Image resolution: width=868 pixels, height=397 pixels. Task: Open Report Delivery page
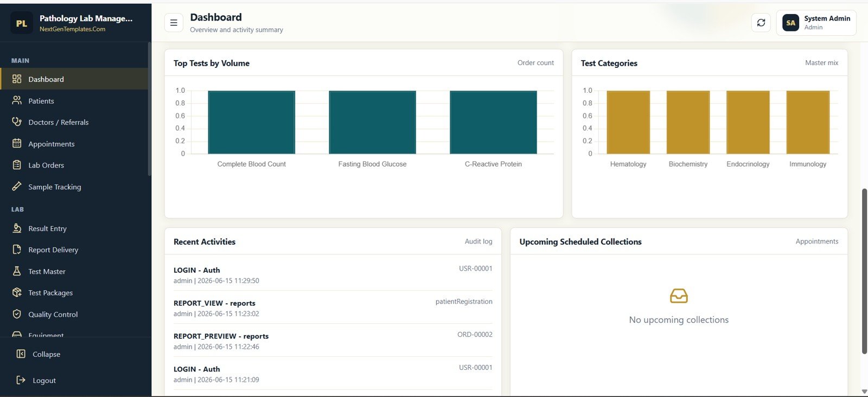coord(74,250)
